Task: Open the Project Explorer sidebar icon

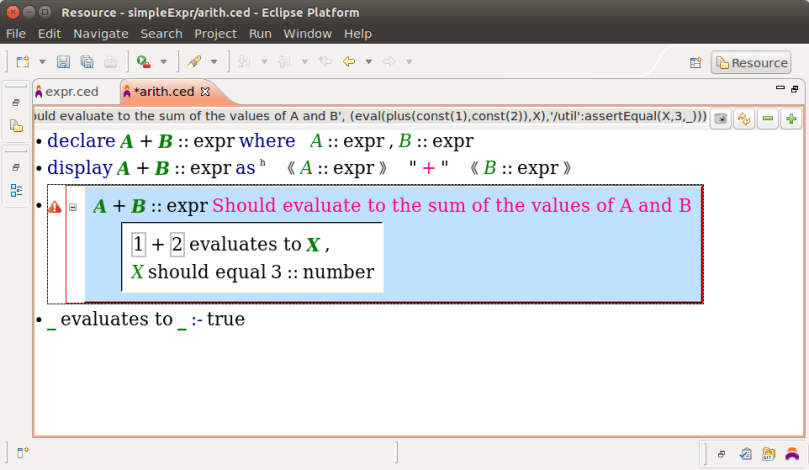Action: pos(16,126)
